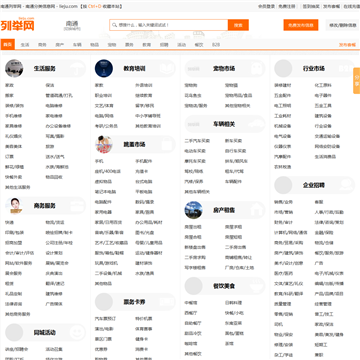
Task: Click the umbrella icon in 生活服务 header
Action: [77, 68]
